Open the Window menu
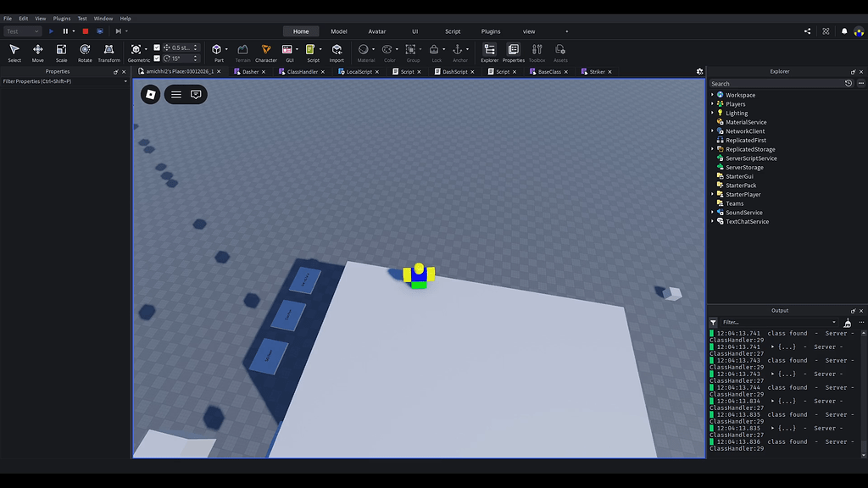Screen dimensions: 868x488 [x=103, y=19]
